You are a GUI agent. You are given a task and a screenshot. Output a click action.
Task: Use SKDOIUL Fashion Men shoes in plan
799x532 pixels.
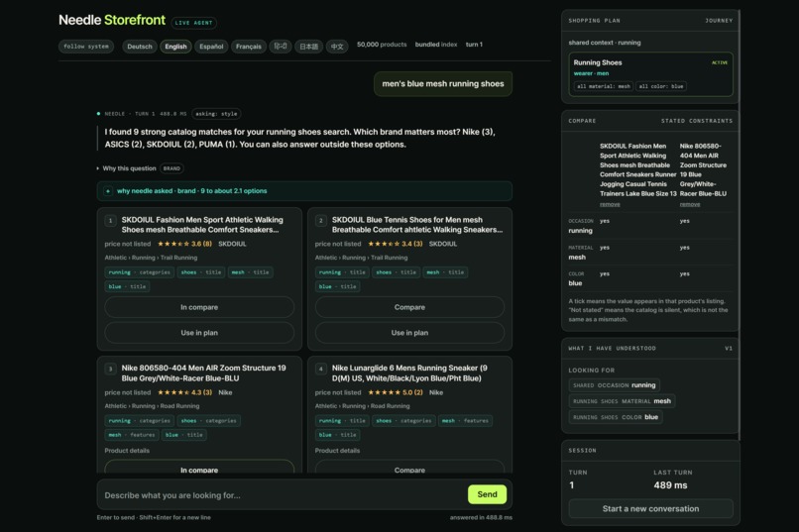point(199,333)
